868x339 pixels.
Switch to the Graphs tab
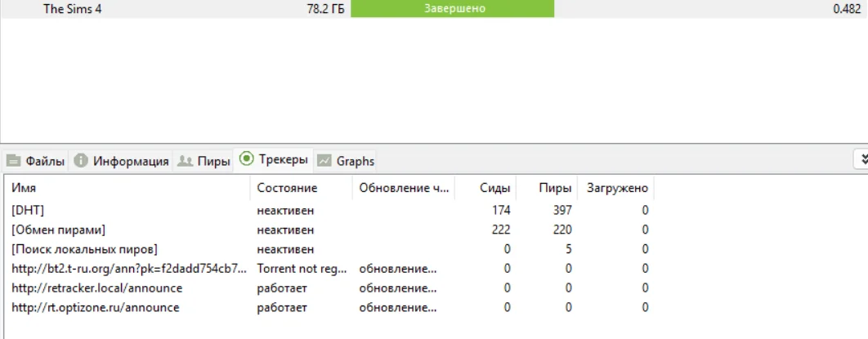point(355,161)
